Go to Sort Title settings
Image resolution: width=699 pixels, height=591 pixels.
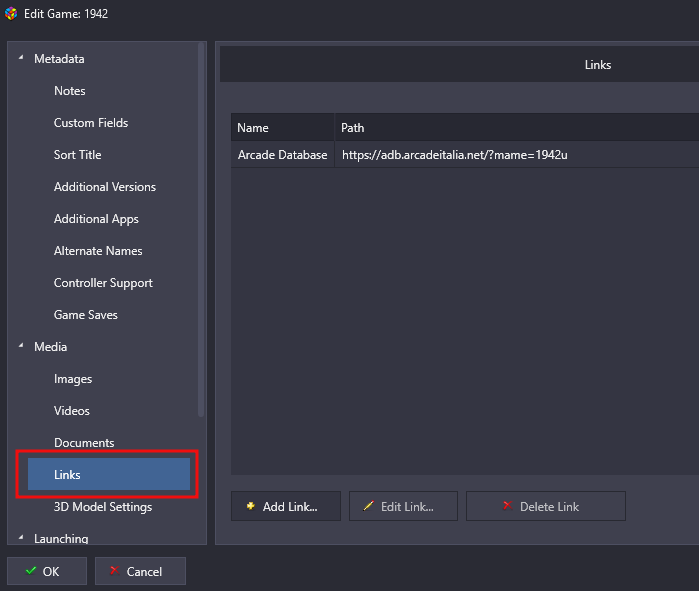(78, 155)
